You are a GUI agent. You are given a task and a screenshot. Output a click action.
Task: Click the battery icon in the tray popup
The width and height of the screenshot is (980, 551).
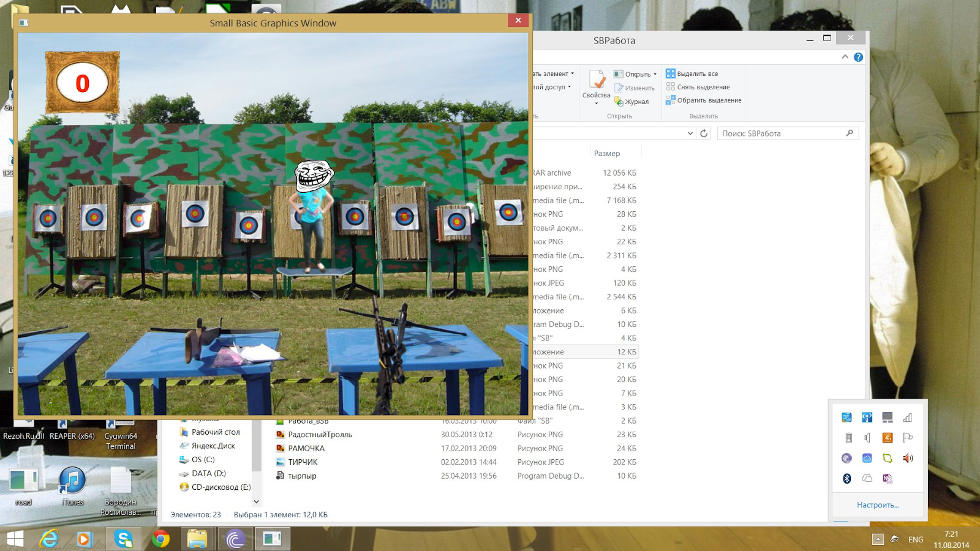(848, 438)
